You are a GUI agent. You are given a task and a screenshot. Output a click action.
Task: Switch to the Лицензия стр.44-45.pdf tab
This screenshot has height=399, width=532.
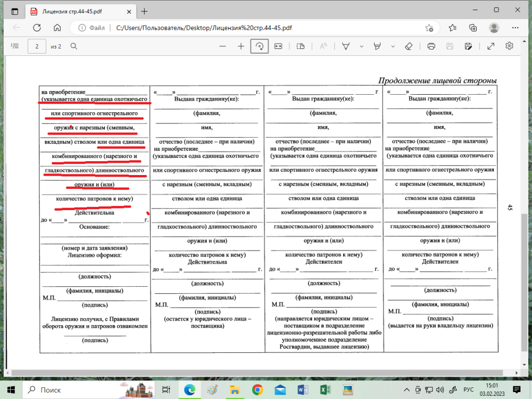[x=80, y=11]
